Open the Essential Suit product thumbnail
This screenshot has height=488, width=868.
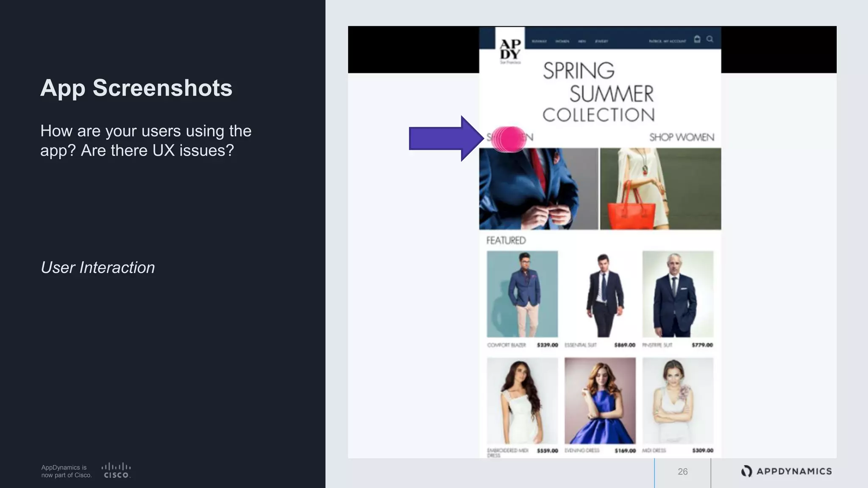600,294
